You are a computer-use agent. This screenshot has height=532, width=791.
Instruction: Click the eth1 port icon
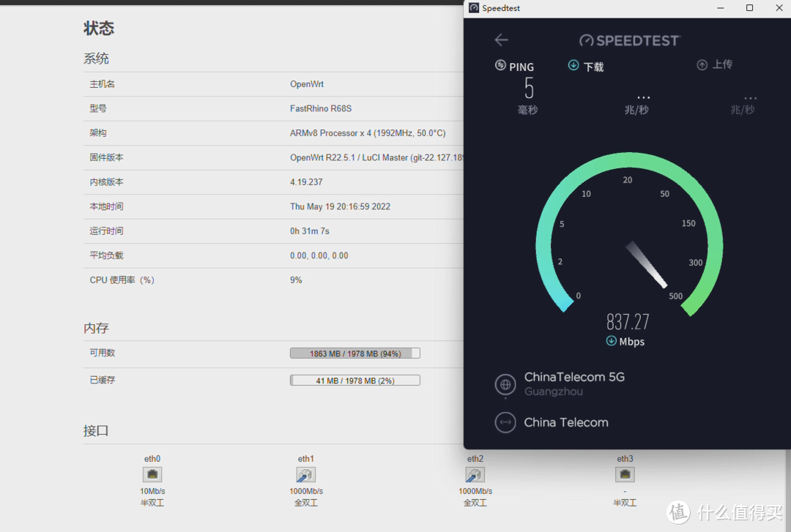[x=305, y=474]
